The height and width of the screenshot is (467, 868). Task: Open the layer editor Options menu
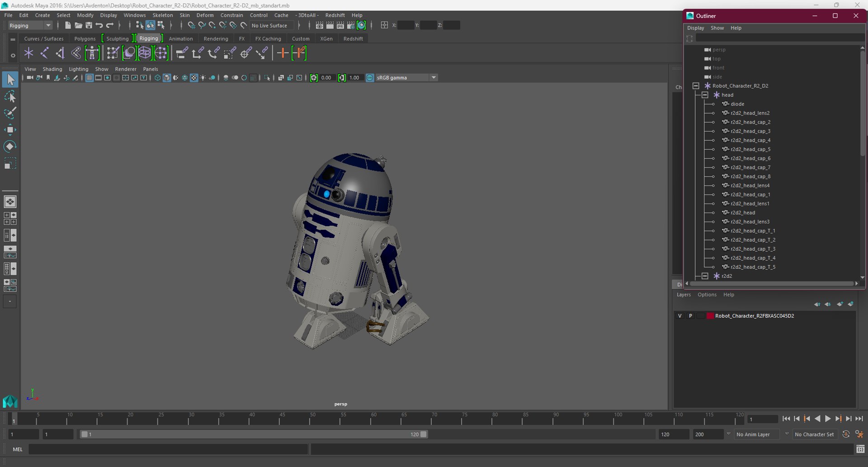(707, 295)
